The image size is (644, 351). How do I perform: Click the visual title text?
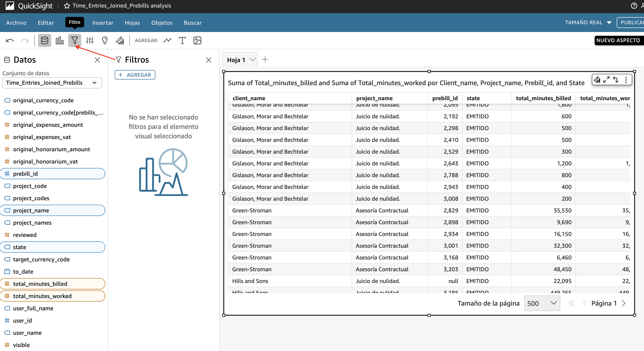[x=406, y=83]
